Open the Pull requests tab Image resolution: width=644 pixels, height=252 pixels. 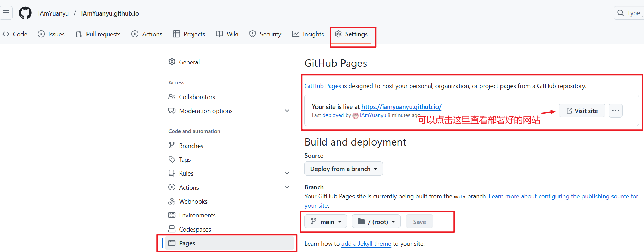98,34
